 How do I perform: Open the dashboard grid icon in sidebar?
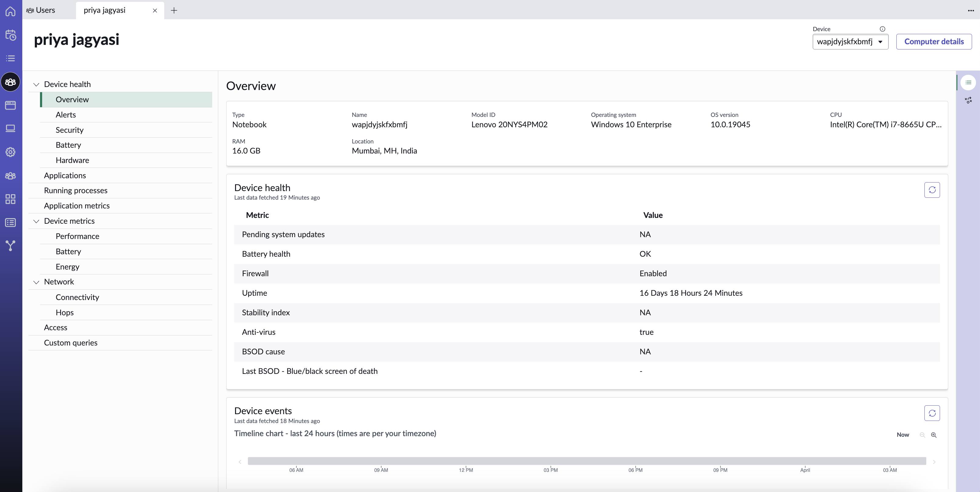[11, 199]
